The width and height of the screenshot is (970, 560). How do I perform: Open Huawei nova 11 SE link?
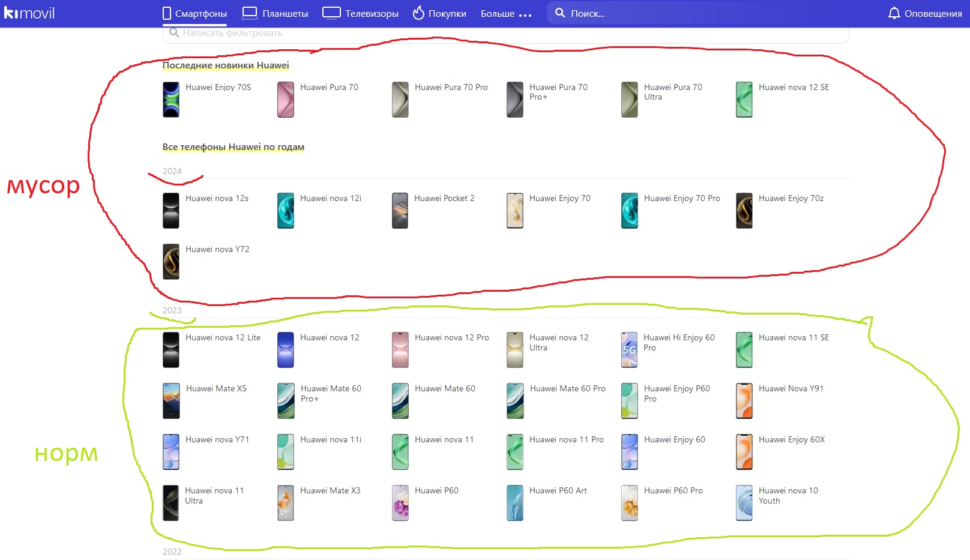[794, 337]
